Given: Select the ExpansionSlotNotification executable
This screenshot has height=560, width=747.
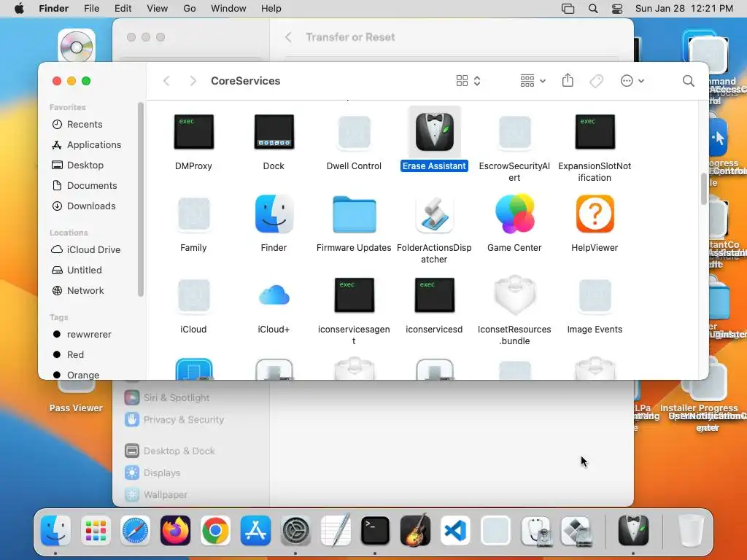Looking at the screenshot, I should (x=595, y=132).
